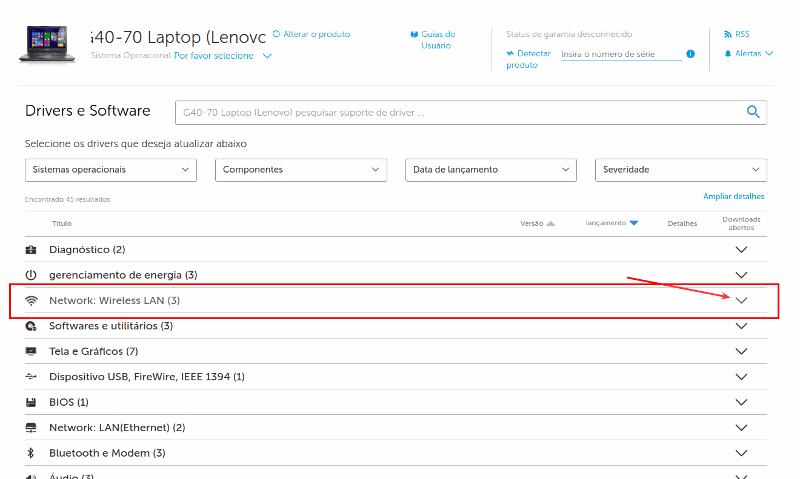This screenshot has height=479, width=800.
Task: Click 'Tela e Gráficos (7)' title
Action: 94,351
